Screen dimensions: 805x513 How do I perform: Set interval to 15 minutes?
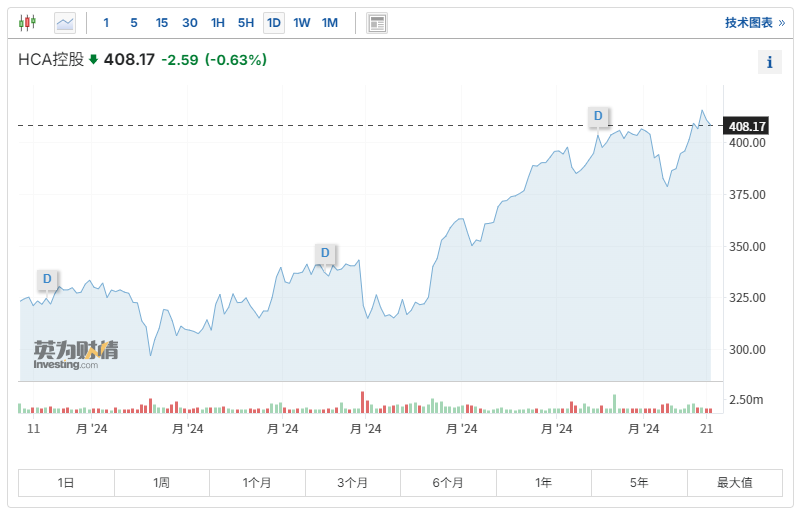162,23
